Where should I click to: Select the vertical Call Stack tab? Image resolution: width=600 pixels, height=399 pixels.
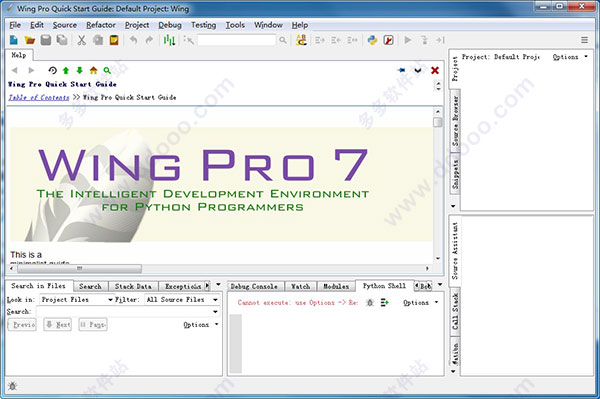tap(455, 311)
